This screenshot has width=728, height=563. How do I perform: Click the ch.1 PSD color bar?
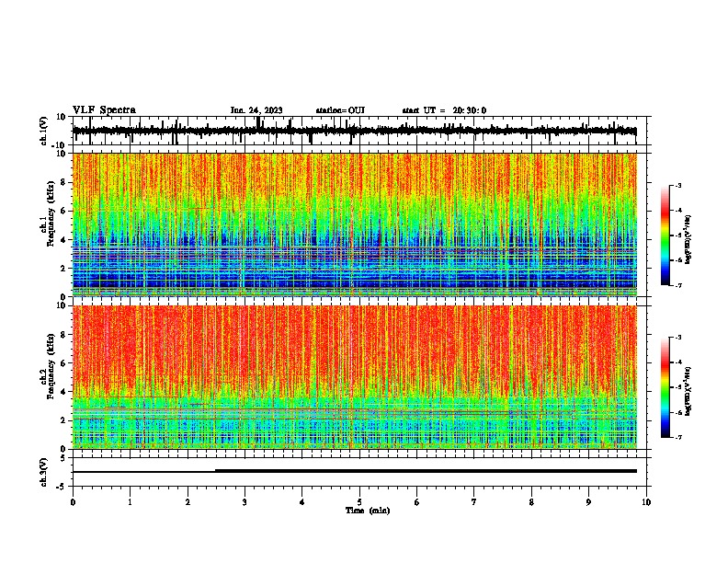665,236
